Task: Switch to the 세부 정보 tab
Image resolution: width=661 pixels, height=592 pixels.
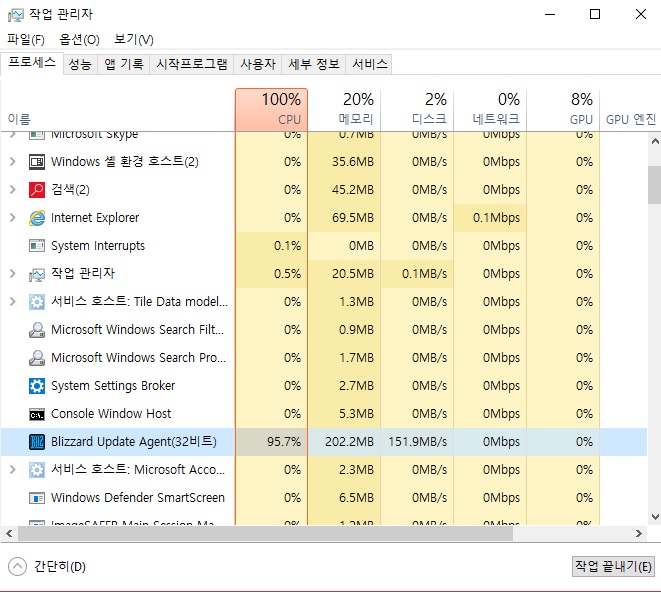Action: (x=314, y=64)
